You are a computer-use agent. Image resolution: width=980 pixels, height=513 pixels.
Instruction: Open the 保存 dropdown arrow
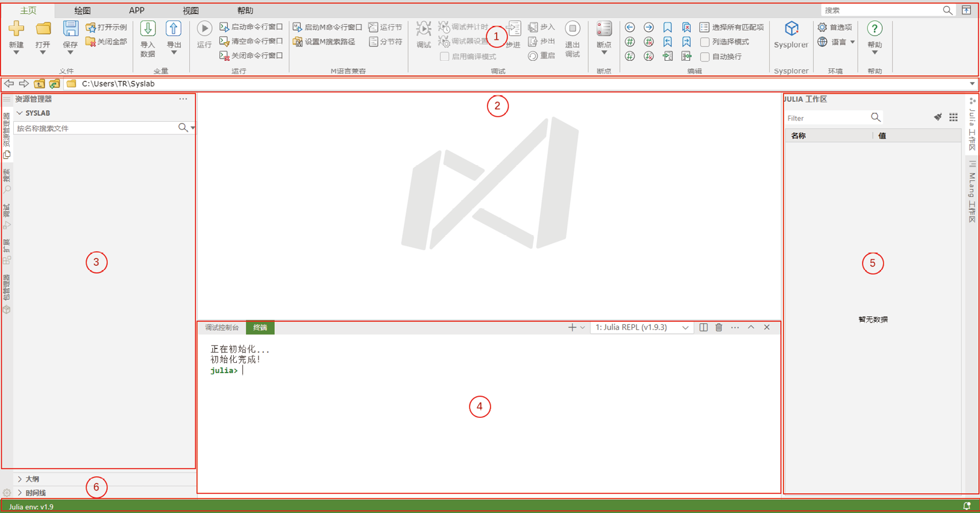(x=71, y=53)
